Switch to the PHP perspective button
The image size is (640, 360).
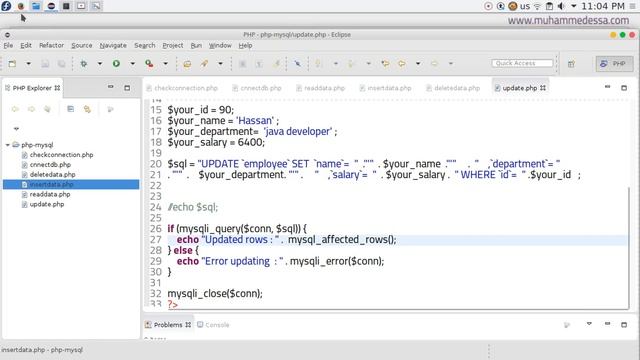[614, 64]
